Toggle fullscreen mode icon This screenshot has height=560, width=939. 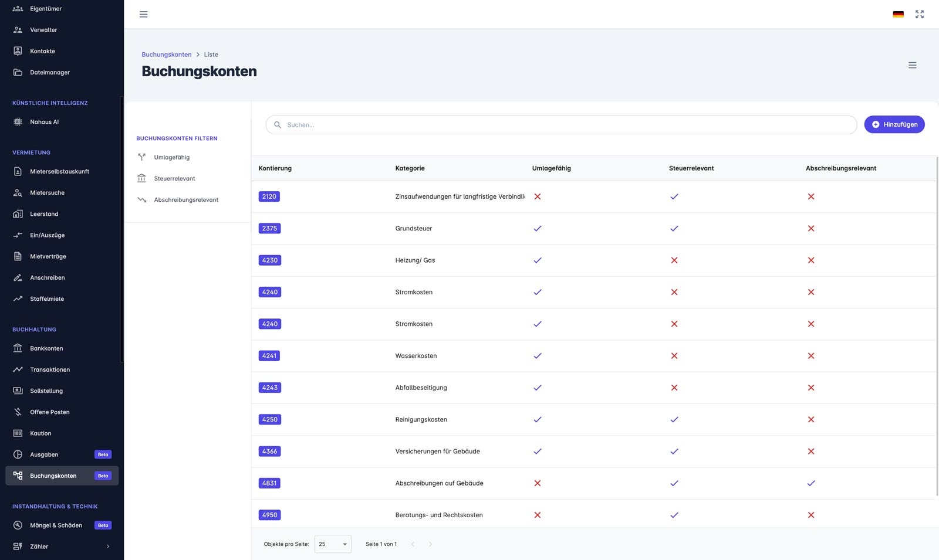point(920,14)
